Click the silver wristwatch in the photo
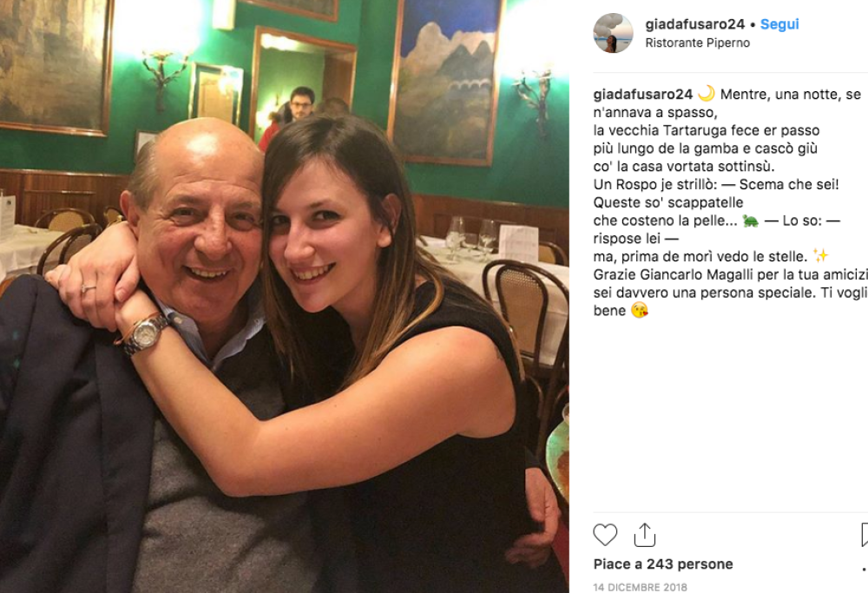This screenshot has height=593, width=868. click(145, 333)
